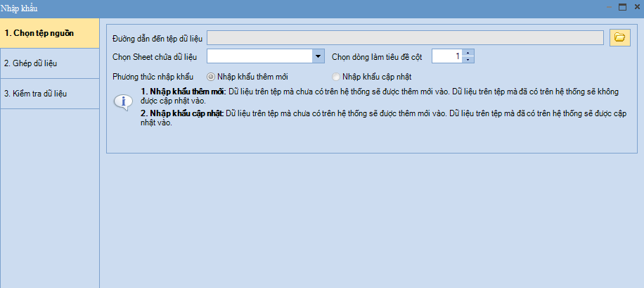The width and height of the screenshot is (644, 288).
Task: Open the folder browse icon for data file
Action: pos(620,37)
